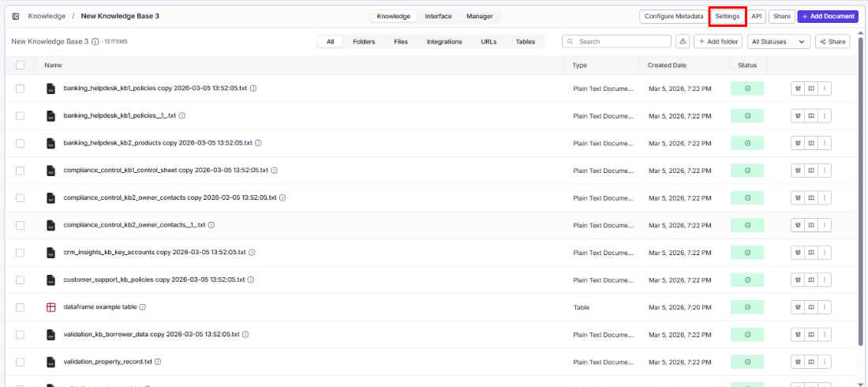868x387 pixels.
Task: Click sliders icon on compliance_control_kb1_control_sheet copy row
Action: click(798, 171)
